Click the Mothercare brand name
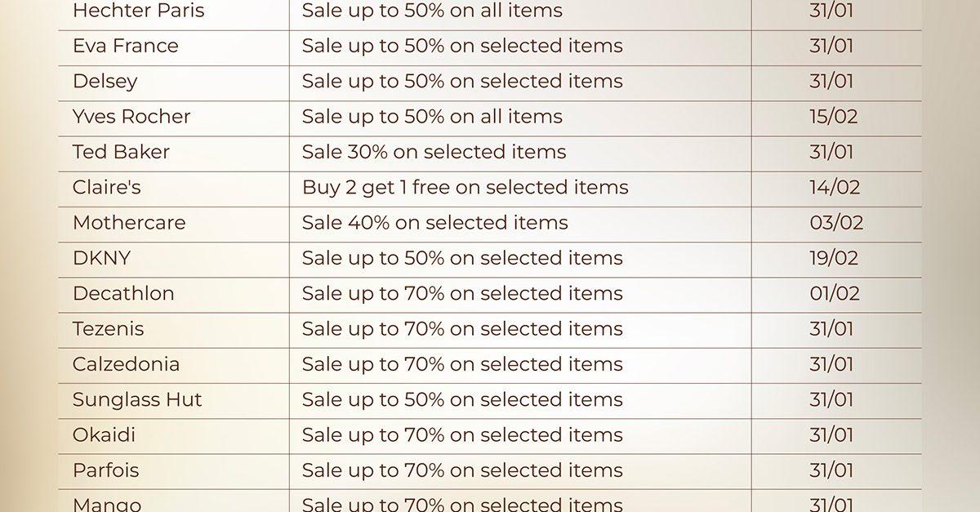This screenshot has height=512, width=980. point(128,223)
